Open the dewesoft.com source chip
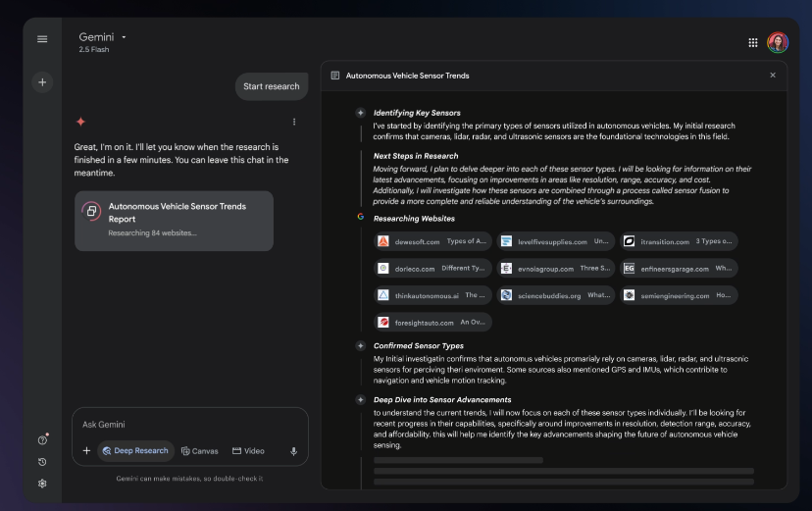Image resolution: width=812 pixels, height=511 pixels. (432, 241)
